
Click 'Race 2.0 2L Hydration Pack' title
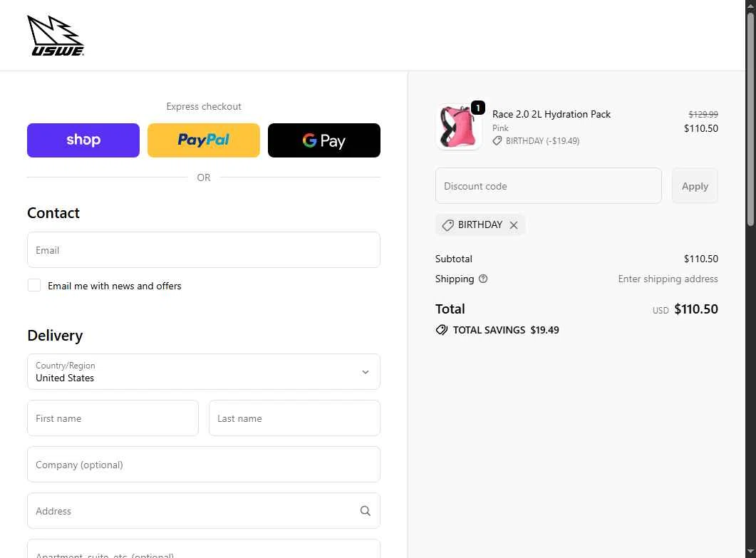click(x=551, y=114)
